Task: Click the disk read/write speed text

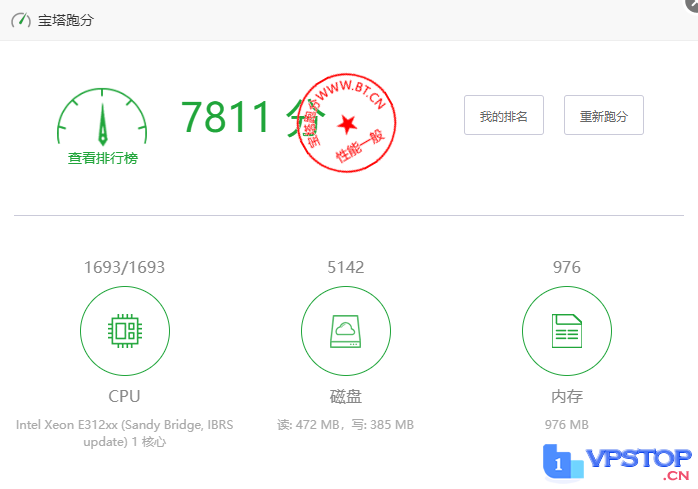Action: (x=346, y=424)
